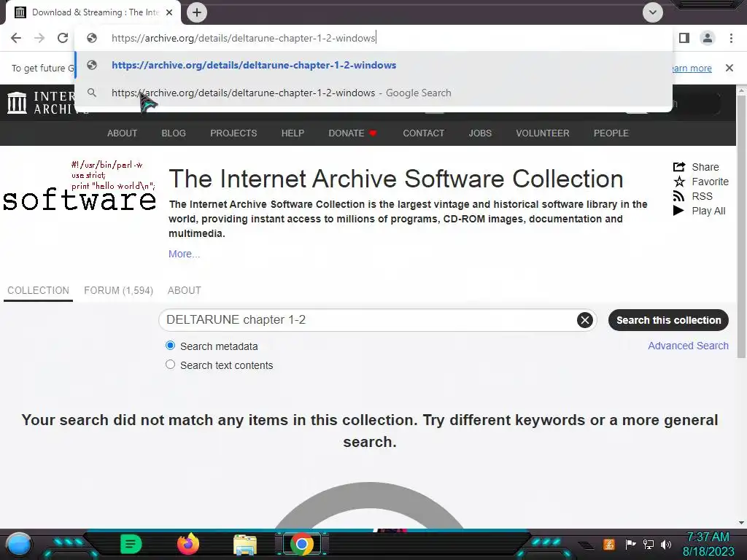Viewport: 747px width, 560px height.
Task: Open the Advanced Search link
Action: click(x=688, y=346)
